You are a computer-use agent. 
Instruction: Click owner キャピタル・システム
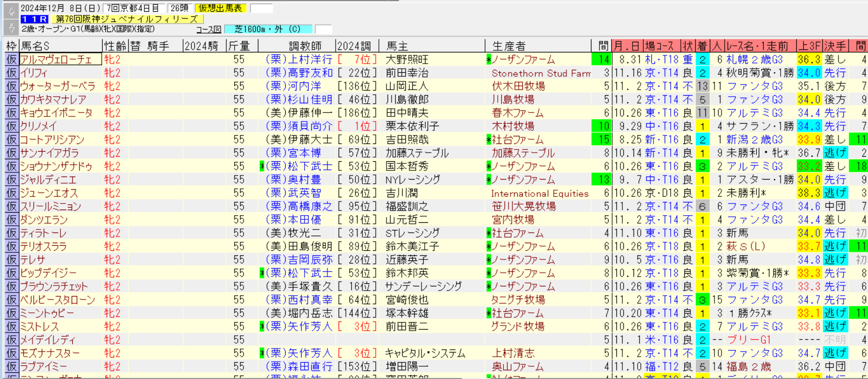pos(426,353)
